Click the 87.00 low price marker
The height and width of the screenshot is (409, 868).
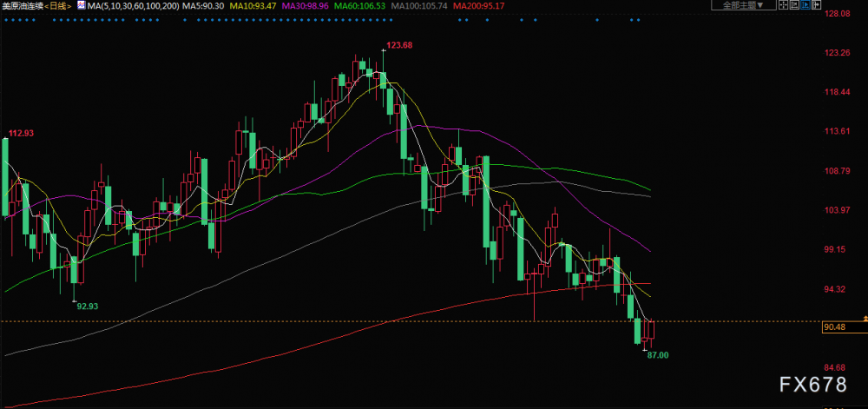tap(658, 355)
